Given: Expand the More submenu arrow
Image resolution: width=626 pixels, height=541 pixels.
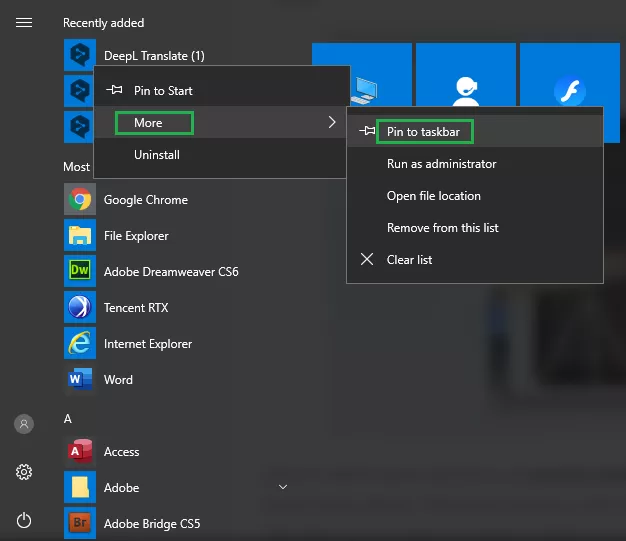Looking at the screenshot, I should 332,122.
